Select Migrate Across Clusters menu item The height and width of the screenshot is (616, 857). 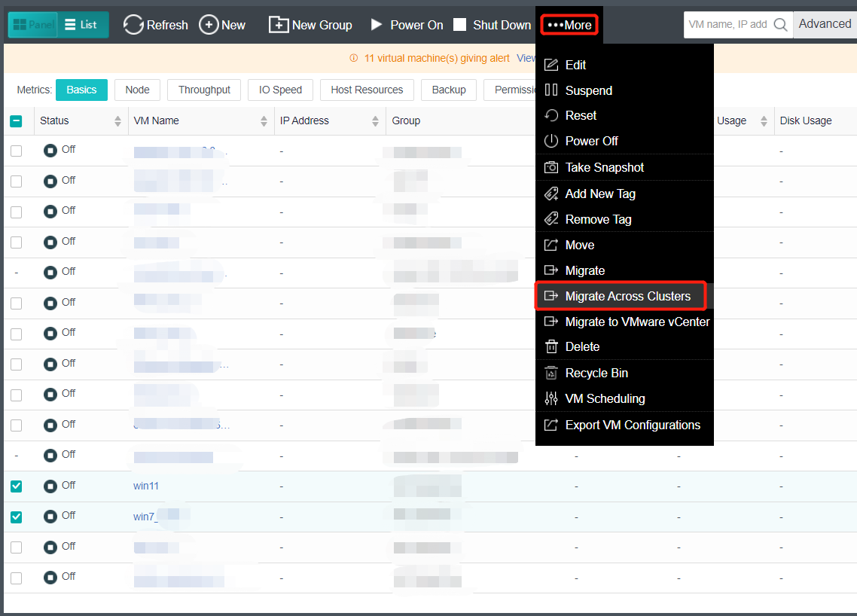click(627, 296)
